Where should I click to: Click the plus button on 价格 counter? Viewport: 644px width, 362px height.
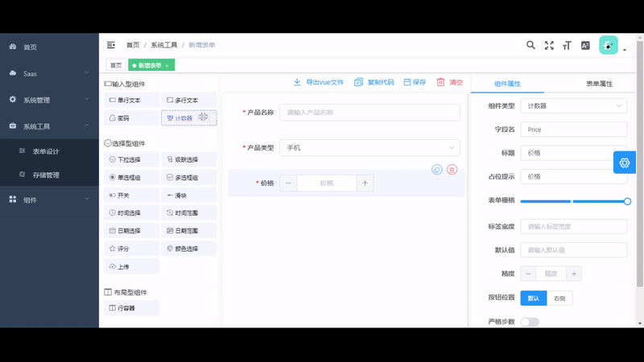click(365, 183)
